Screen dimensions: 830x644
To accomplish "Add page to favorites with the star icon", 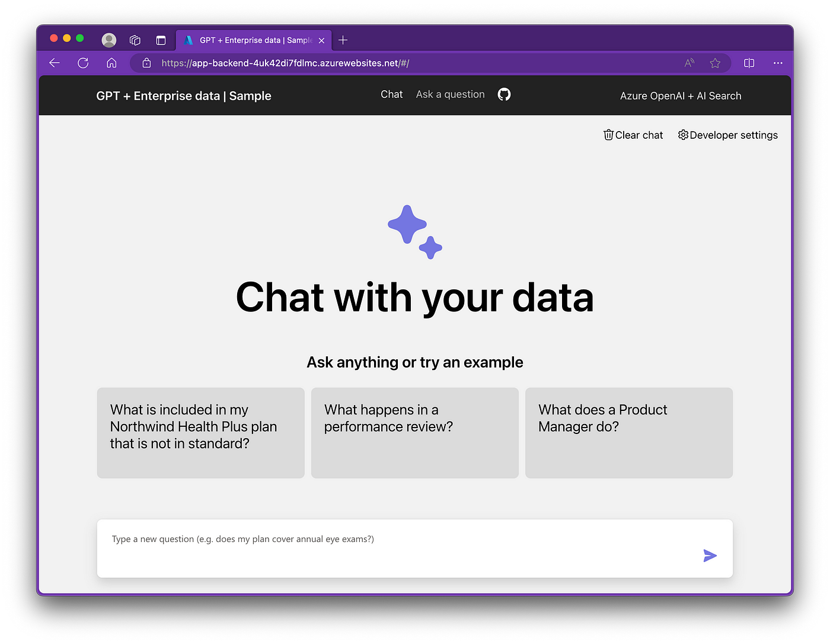I will pyautogui.click(x=715, y=63).
